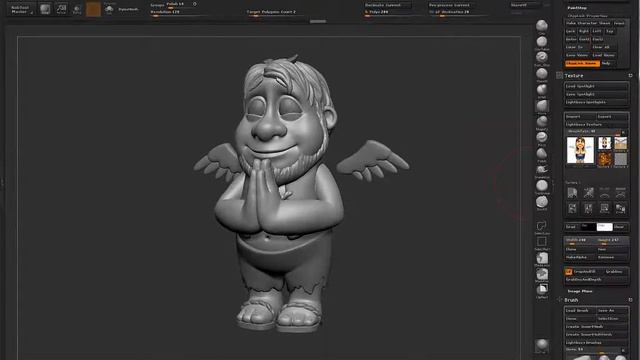Click Decimate Current button
Viewport: 640px width, 360px height.
pos(388,5)
